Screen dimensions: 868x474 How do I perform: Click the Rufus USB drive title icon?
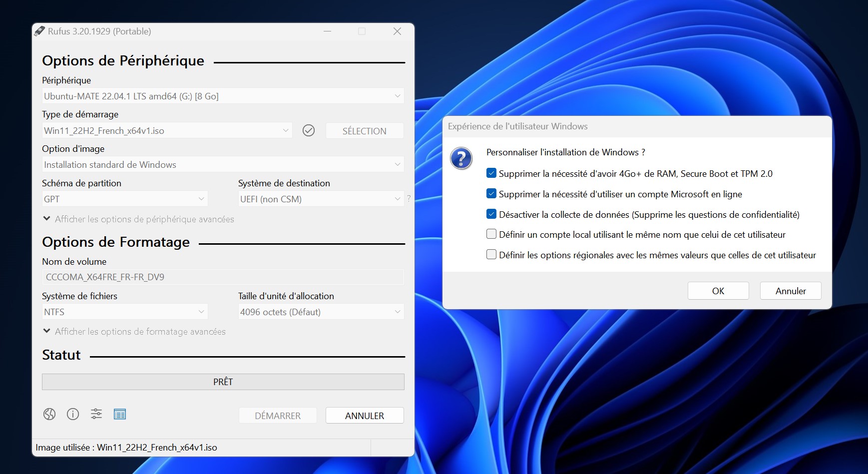pos(39,31)
